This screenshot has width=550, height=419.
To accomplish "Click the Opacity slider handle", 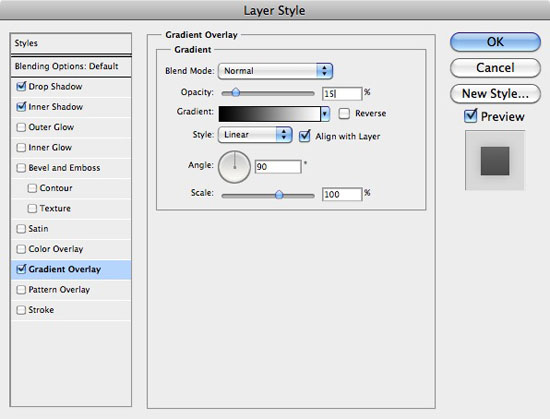I will point(236,93).
